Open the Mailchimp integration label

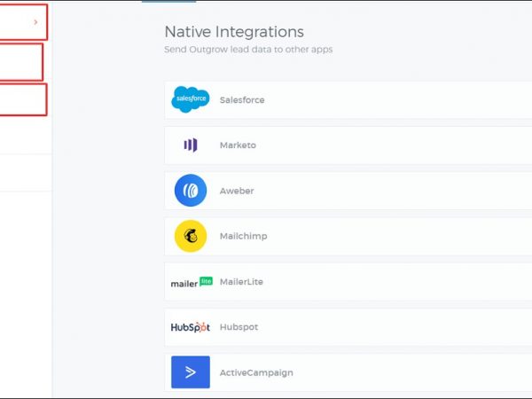(x=243, y=237)
